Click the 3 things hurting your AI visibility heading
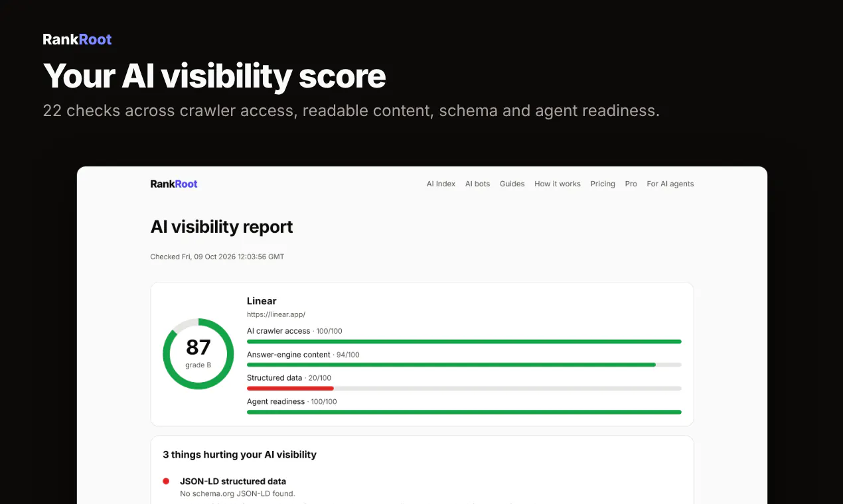The height and width of the screenshot is (504, 843). click(x=240, y=455)
